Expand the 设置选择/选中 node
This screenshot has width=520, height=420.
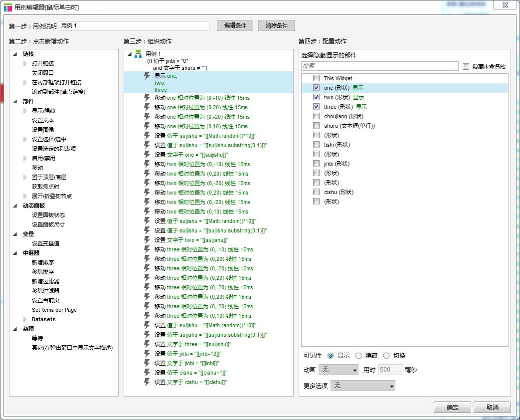(25, 139)
